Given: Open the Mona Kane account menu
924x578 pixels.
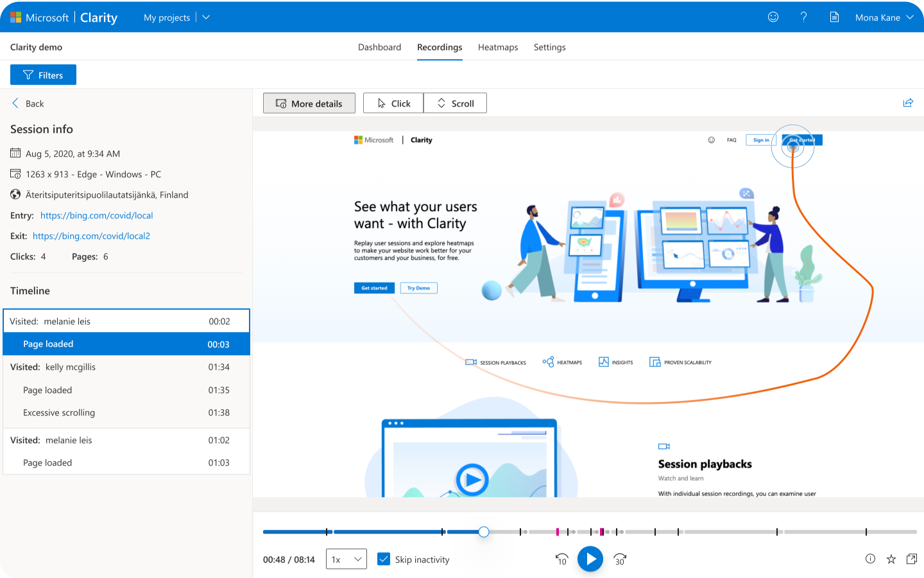Looking at the screenshot, I should point(884,17).
